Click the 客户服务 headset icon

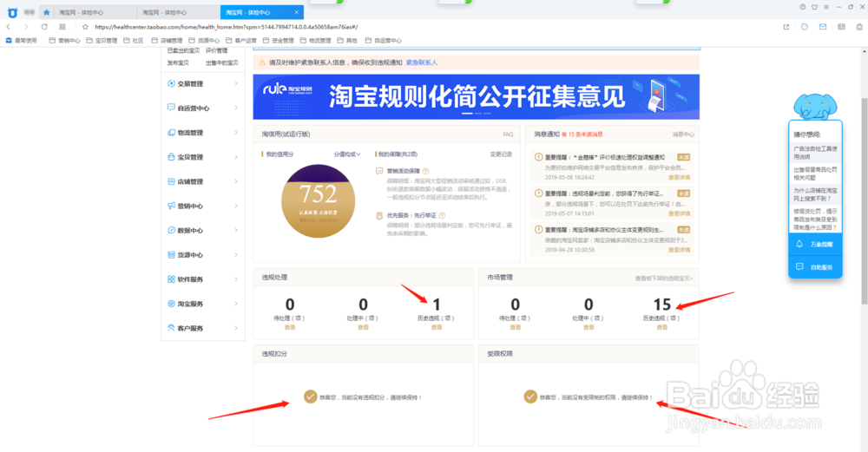pyautogui.click(x=171, y=328)
